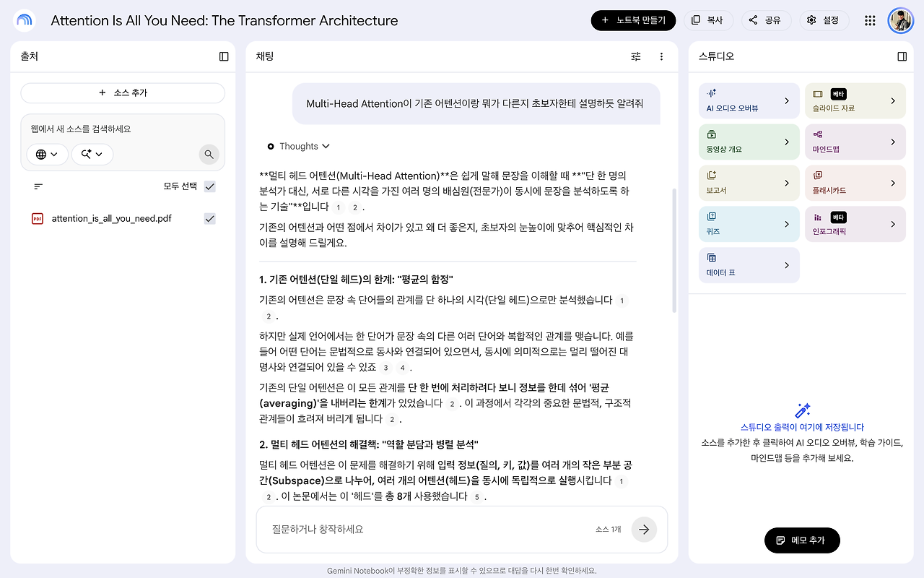Click the source list filter icon
Image resolution: width=924 pixels, height=578 pixels.
click(38, 186)
